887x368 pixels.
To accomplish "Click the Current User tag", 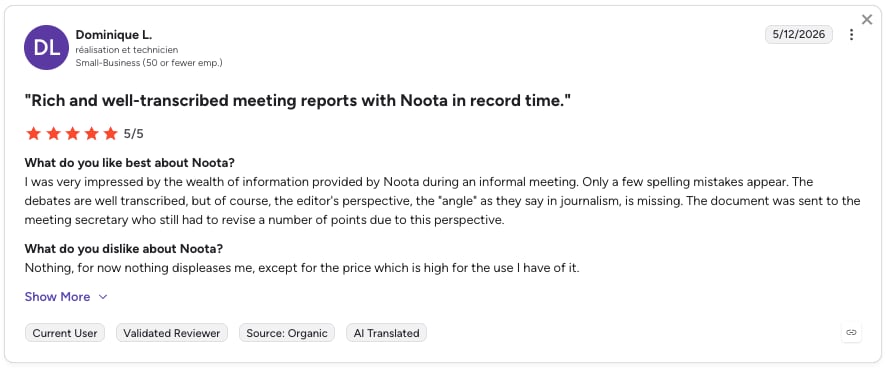I will tap(65, 333).
